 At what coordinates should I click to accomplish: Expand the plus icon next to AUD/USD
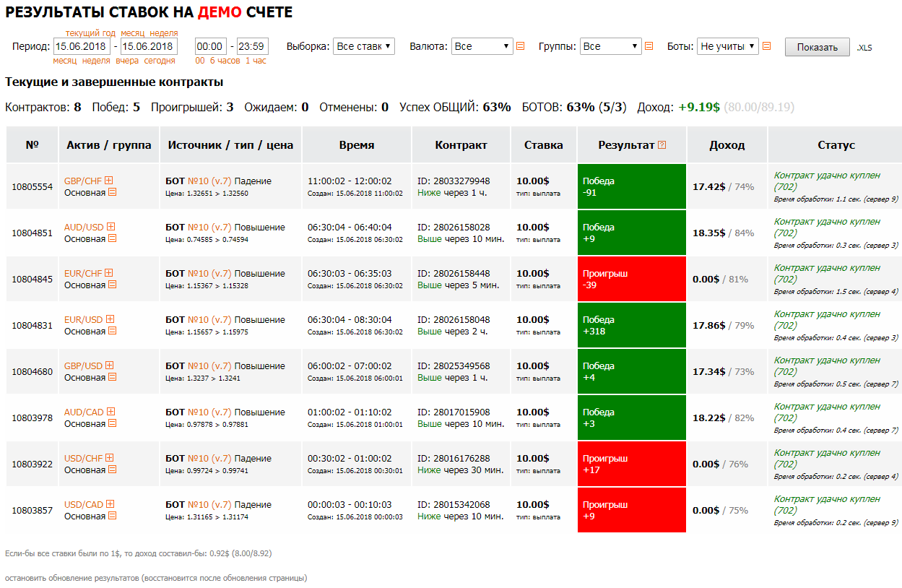click(x=110, y=227)
